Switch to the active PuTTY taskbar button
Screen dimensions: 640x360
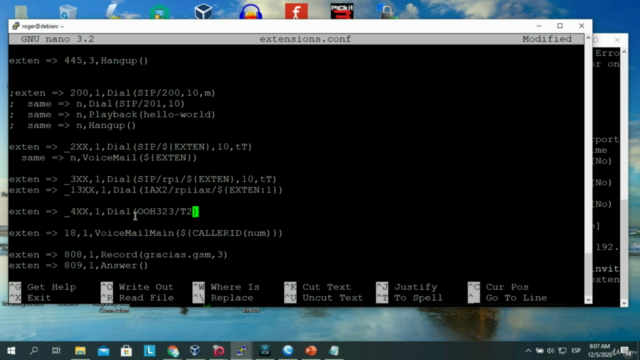click(x=241, y=351)
